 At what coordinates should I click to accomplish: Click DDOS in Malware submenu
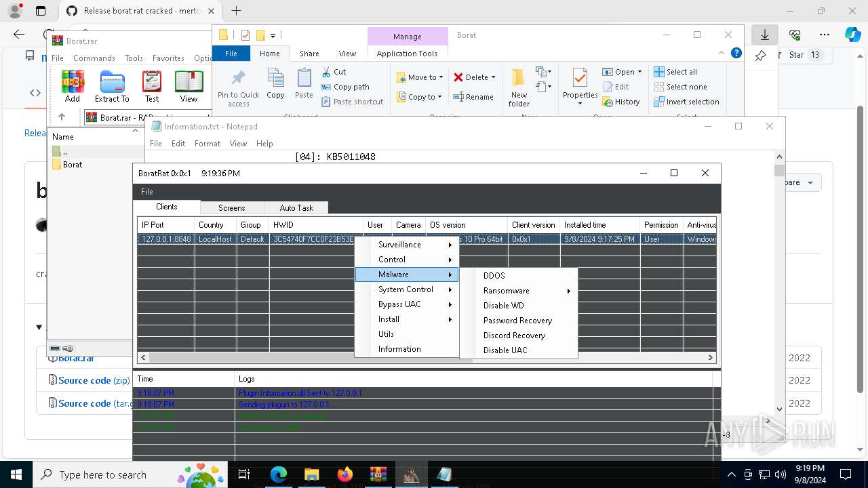[x=519, y=276]
